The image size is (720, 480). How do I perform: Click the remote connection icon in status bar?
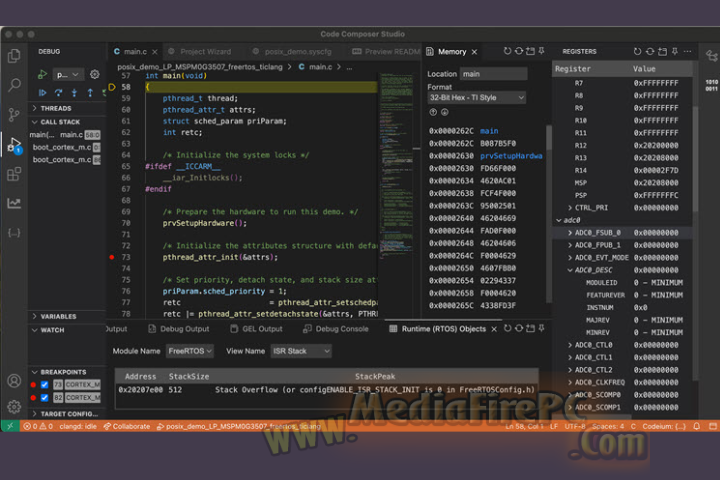[10, 426]
